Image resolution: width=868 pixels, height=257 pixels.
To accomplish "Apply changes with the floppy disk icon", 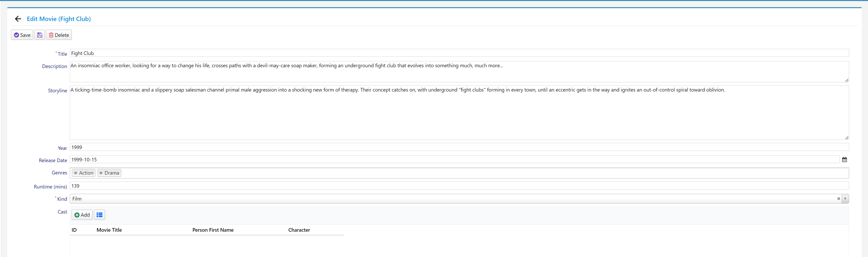I will [40, 35].
